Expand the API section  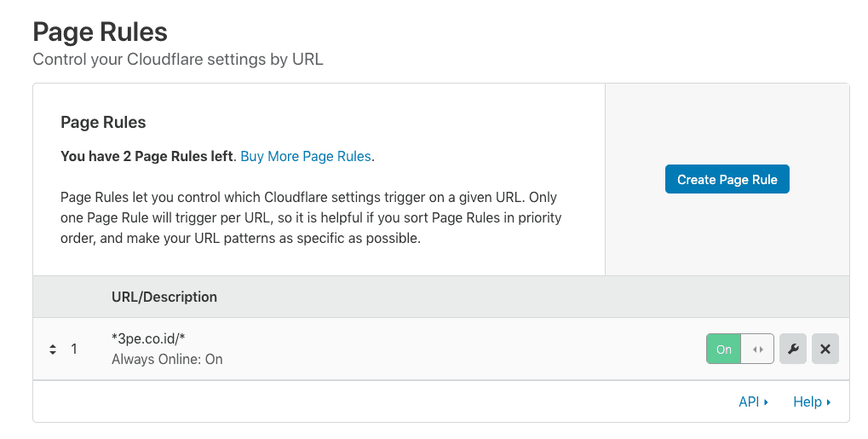[748, 401]
